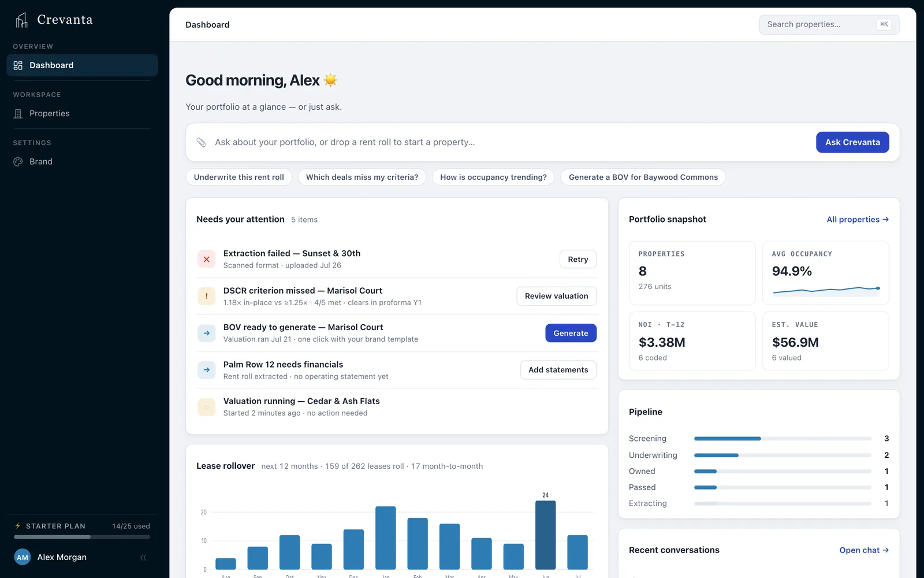Open Brand settings in the sidebar
Viewport: 924px width, 578px height.
click(x=82, y=162)
